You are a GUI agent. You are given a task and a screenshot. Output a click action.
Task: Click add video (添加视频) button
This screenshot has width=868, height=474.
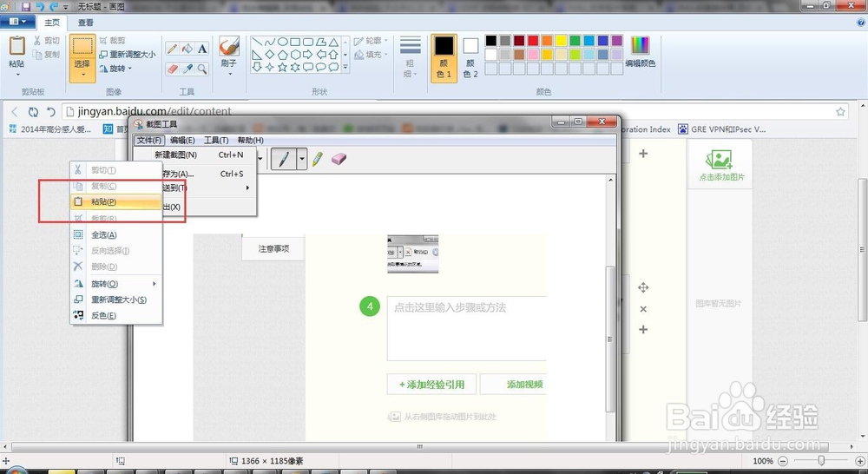[x=513, y=385]
